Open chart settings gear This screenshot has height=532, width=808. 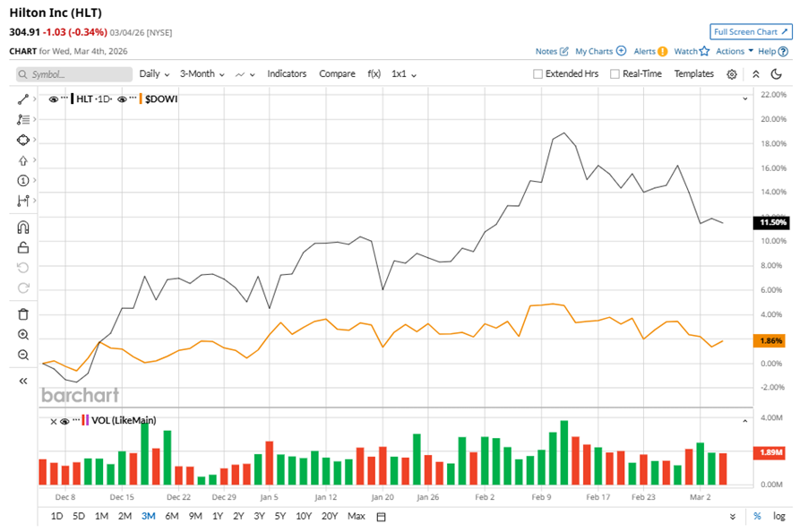click(x=732, y=74)
